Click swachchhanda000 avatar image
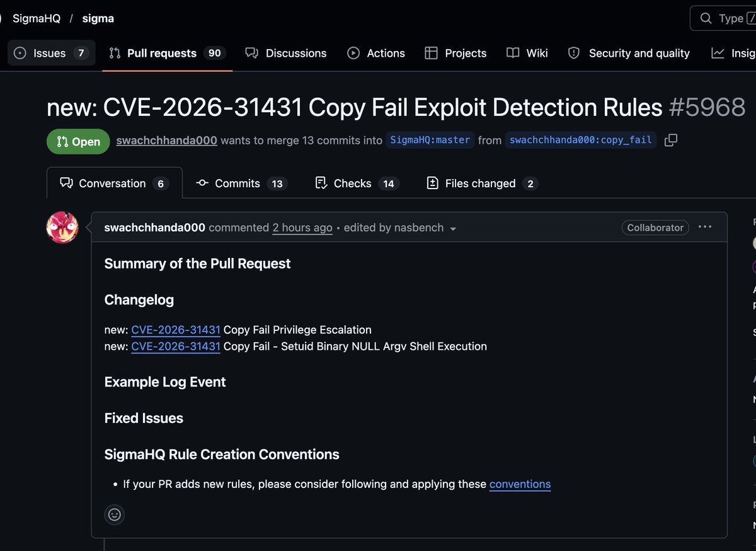This screenshot has height=551, width=756. pyautogui.click(x=62, y=228)
